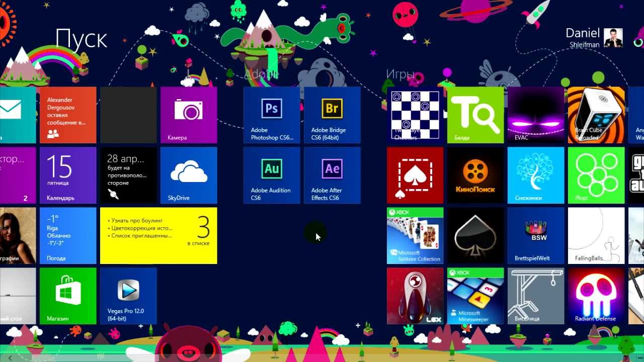Open the 28 апр news tile
The width and height of the screenshot is (644, 362).
128,175
